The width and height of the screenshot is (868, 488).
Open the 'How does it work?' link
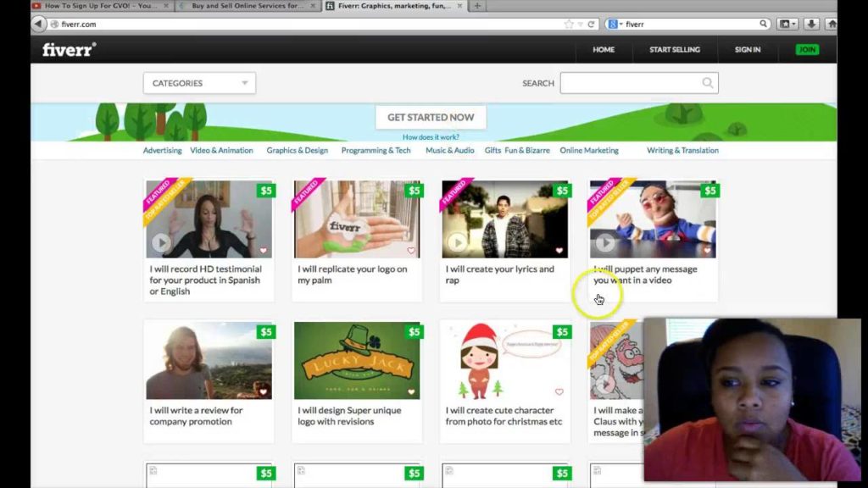(431, 136)
